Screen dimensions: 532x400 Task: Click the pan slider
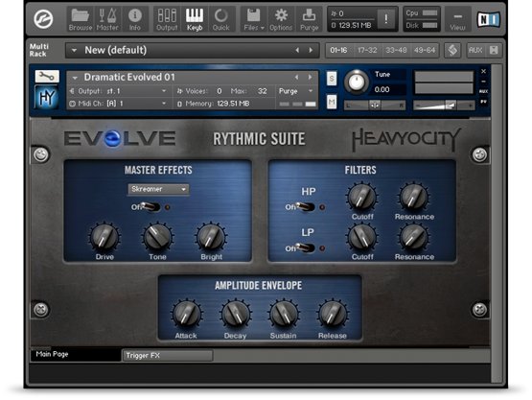tap(375, 106)
